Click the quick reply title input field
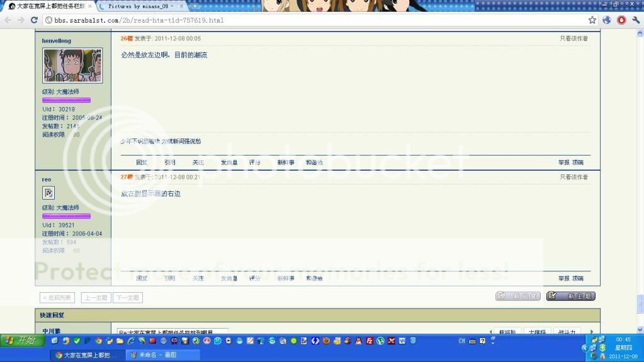 point(172,331)
